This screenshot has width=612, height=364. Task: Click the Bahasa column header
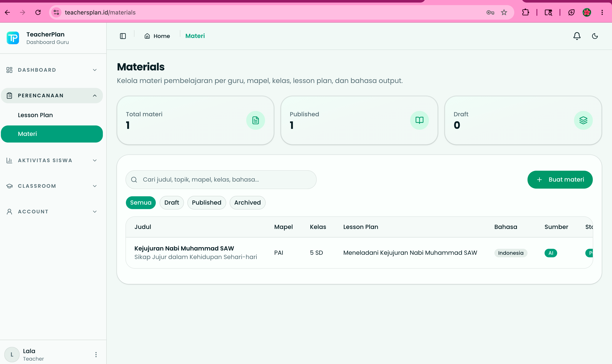click(x=506, y=227)
